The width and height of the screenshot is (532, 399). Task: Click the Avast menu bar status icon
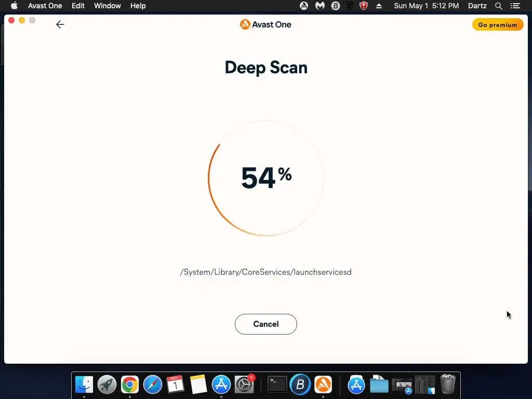[x=303, y=6]
